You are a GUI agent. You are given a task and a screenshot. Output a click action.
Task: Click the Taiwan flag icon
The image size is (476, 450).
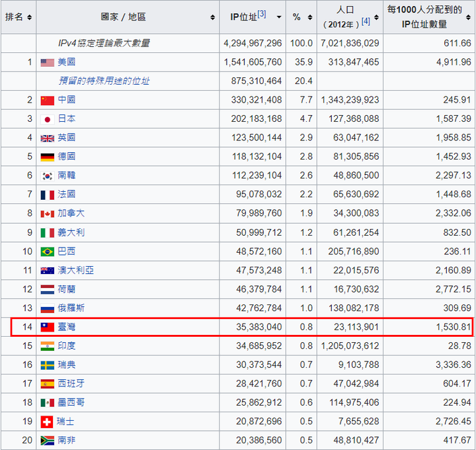48,328
